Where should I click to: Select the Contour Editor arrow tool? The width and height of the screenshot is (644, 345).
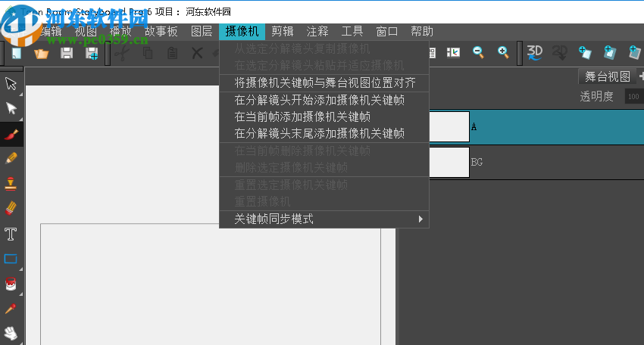coord(11,109)
